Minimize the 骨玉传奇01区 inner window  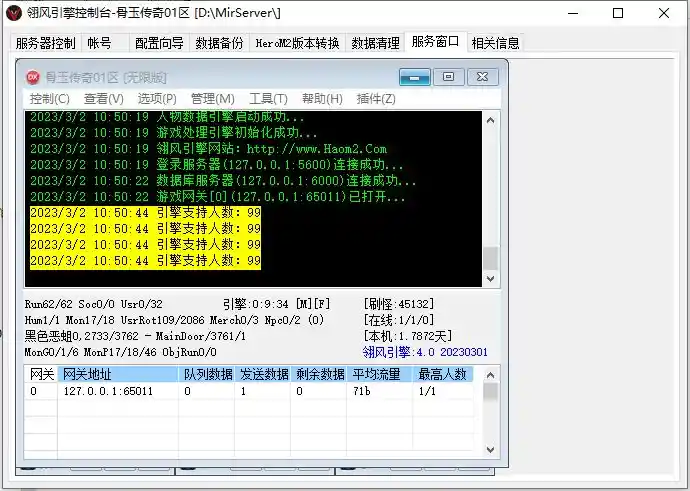415,77
